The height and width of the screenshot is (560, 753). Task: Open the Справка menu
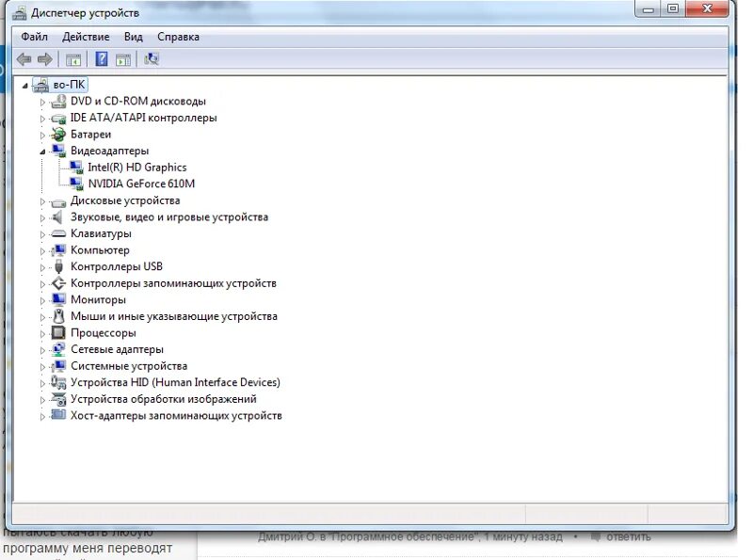click(178, 37)
